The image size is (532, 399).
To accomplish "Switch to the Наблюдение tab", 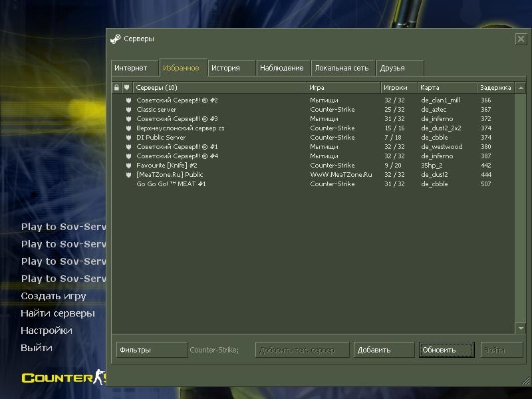I will 283,68.
